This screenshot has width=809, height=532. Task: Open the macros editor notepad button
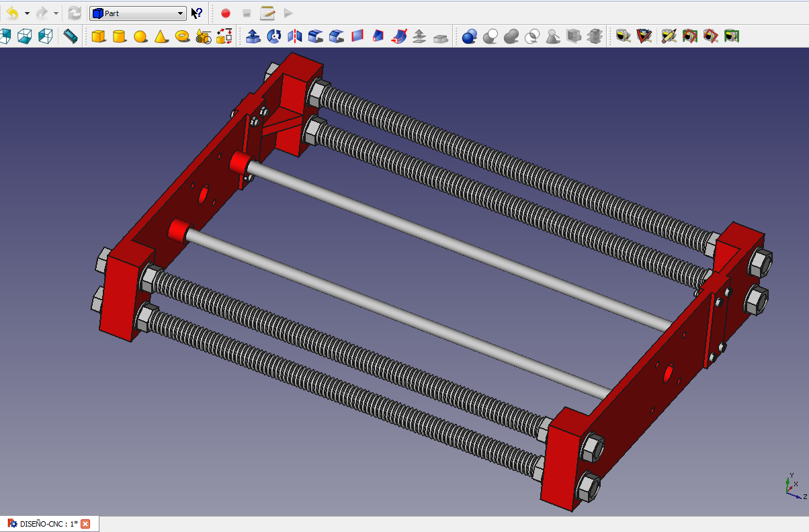267,13
